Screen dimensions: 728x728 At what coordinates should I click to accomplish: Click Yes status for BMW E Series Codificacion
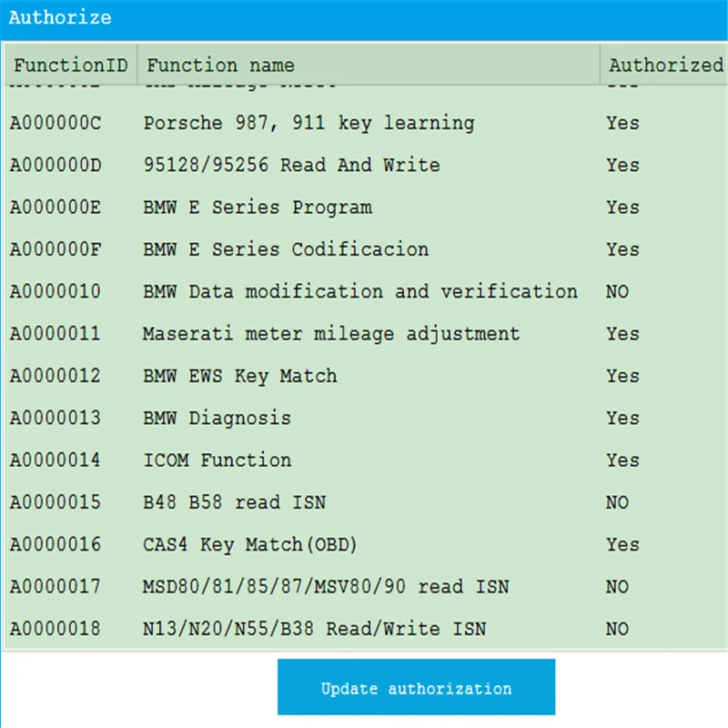622,249
